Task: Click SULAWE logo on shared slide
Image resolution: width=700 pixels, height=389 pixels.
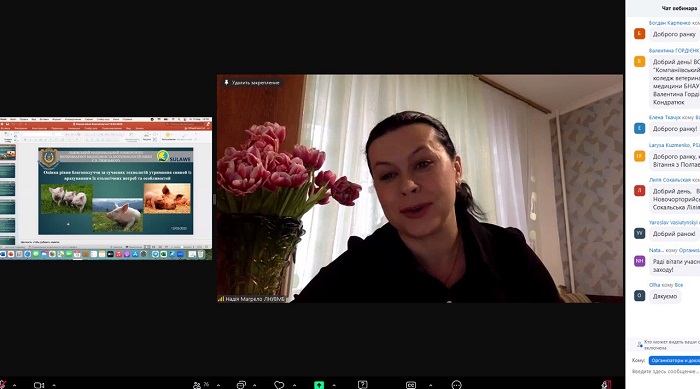Action: (175, 156)
